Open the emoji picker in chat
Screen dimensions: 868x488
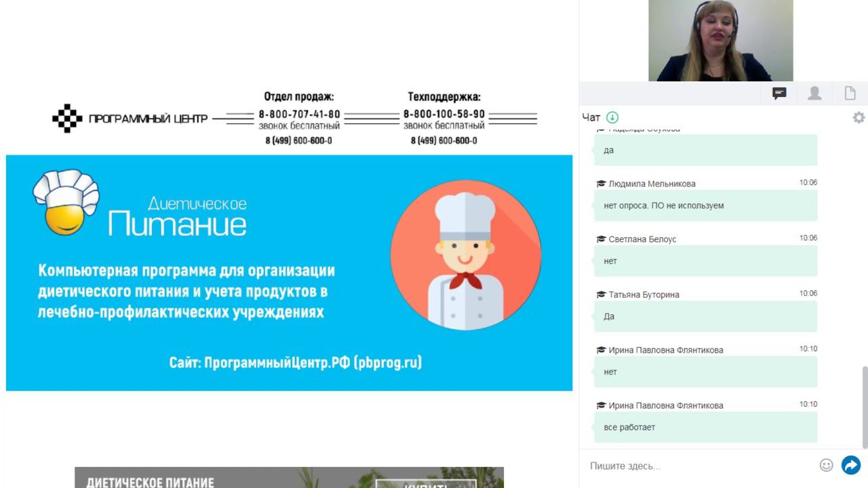826,465
